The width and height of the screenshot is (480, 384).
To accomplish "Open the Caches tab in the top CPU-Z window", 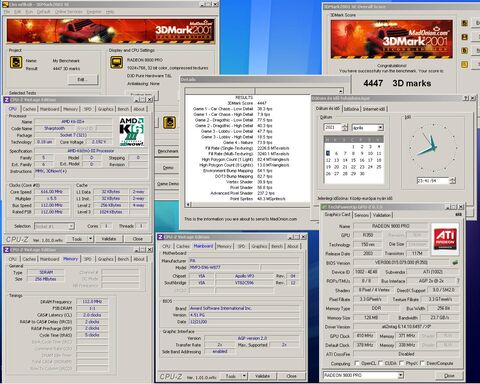I will coord(29,109).
